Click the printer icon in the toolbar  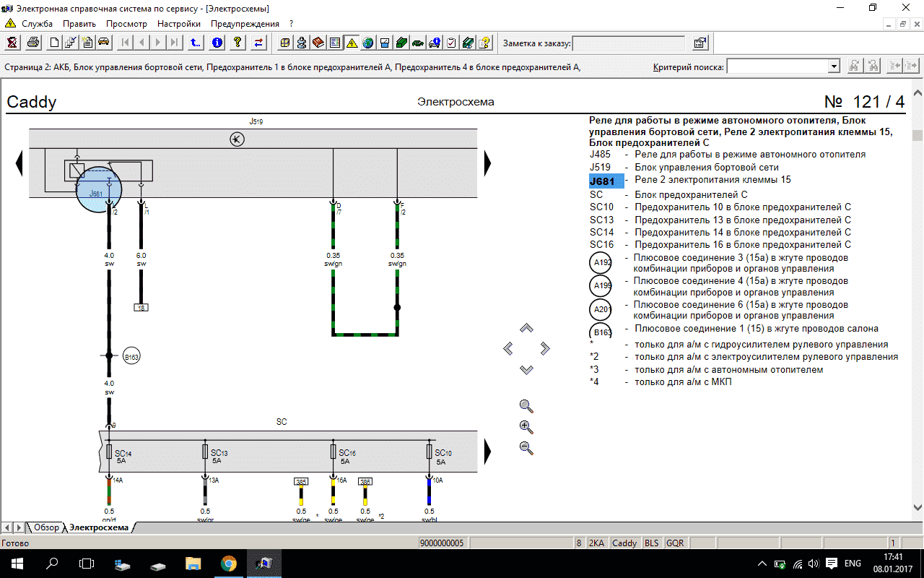pos(33,43)
